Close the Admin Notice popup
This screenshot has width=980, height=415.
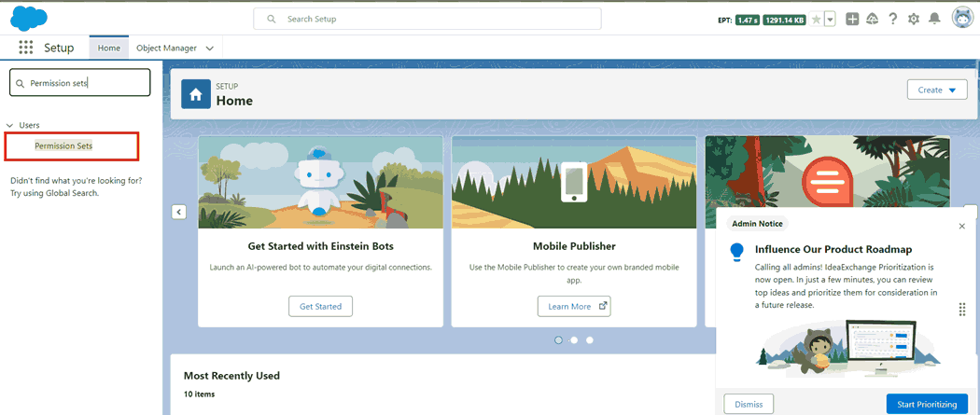[962, 226]
